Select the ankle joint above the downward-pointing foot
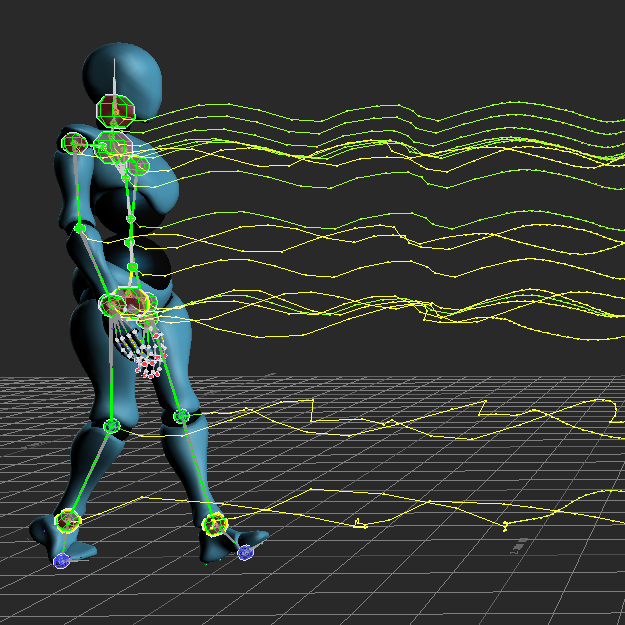 click(x=68, y=521)
